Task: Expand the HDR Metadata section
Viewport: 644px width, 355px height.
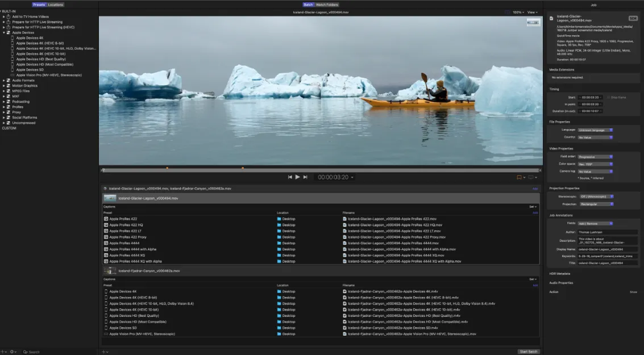Action: 560,274
